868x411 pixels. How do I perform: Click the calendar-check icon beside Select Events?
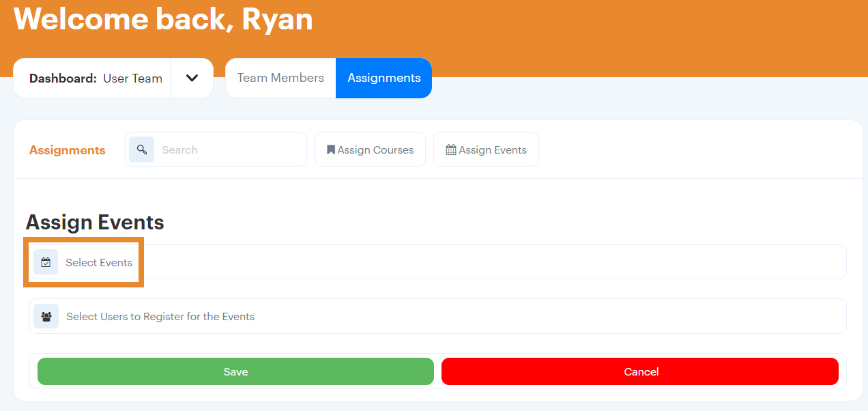click(46, 262)
